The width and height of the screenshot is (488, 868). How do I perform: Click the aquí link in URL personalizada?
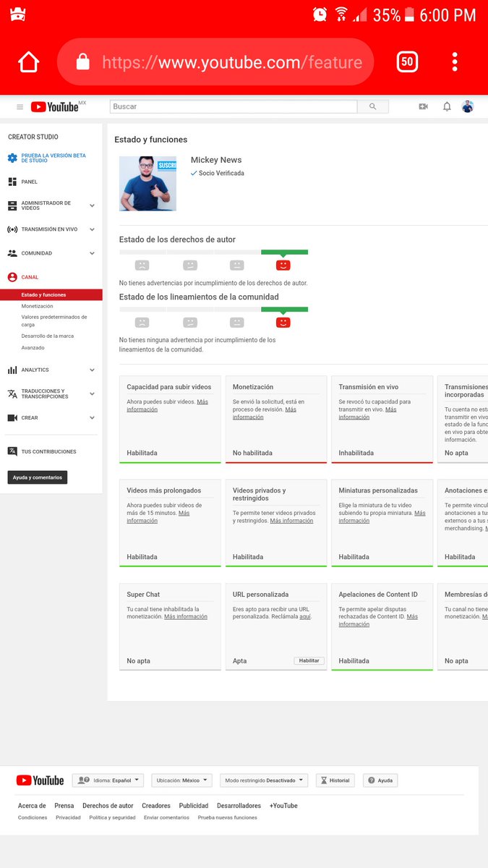305,617
